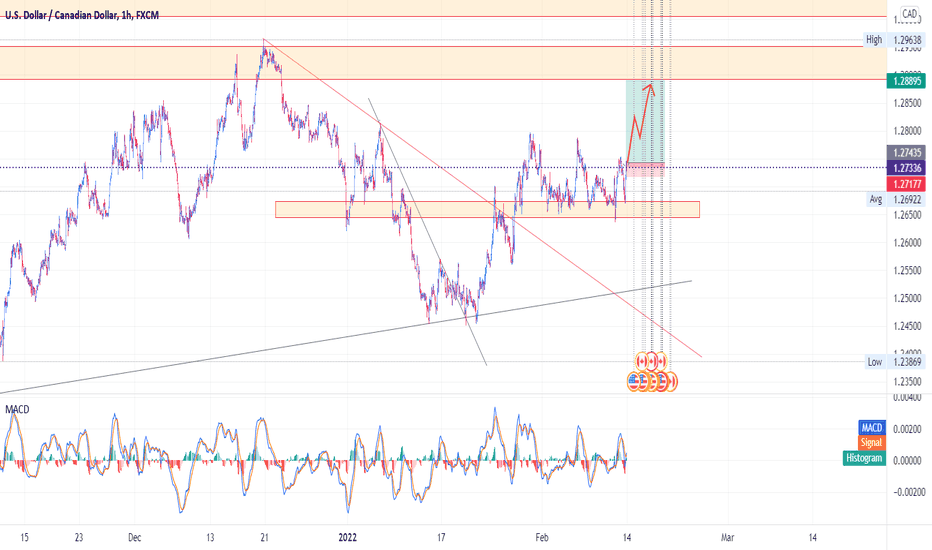Click the orange Signal legend label

(871, 443)
